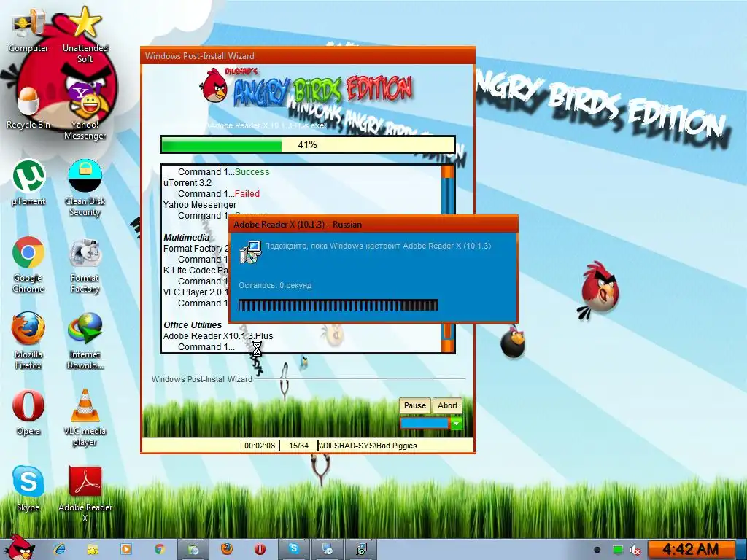The width and height of the screenshot is (747, 560).
Task: Launch Google Chrome from the desktop
Action: tap(28, 265)
